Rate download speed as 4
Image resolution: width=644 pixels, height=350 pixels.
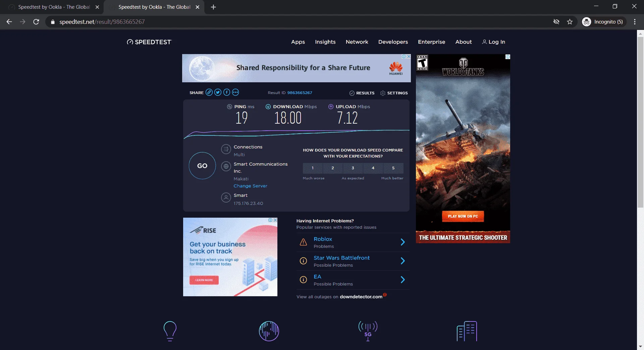(x=373, y=168)
